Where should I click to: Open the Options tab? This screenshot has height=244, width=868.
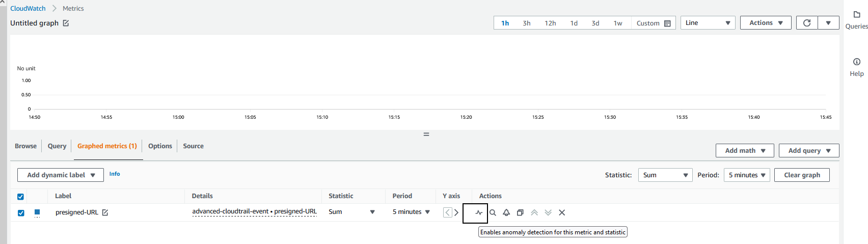(160, 146)
